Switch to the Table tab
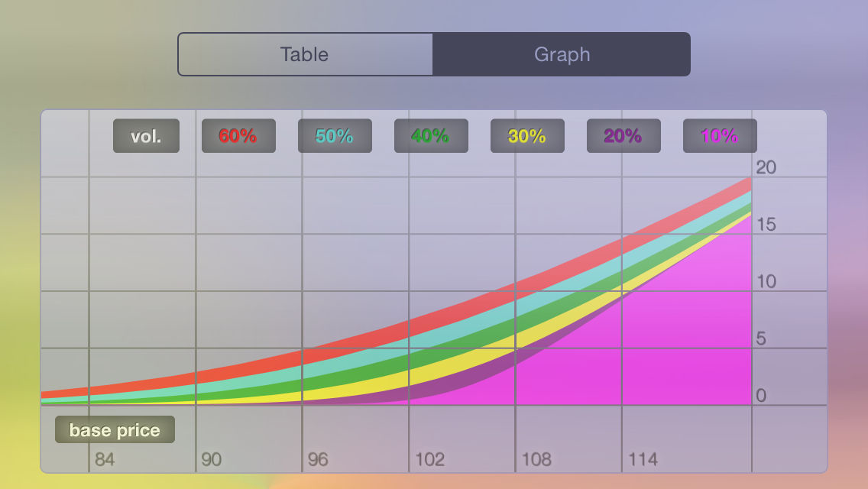868x489 pixels. tap(306, 54)
